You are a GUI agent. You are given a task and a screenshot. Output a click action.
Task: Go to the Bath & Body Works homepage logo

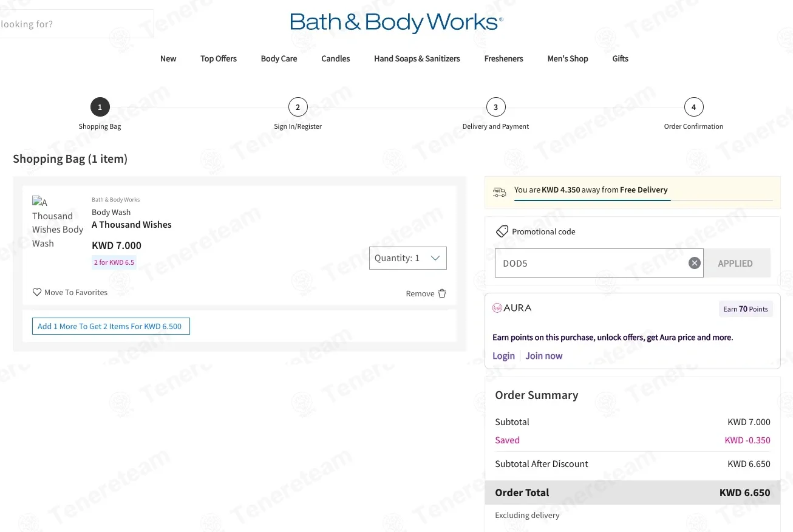(396, 23)
